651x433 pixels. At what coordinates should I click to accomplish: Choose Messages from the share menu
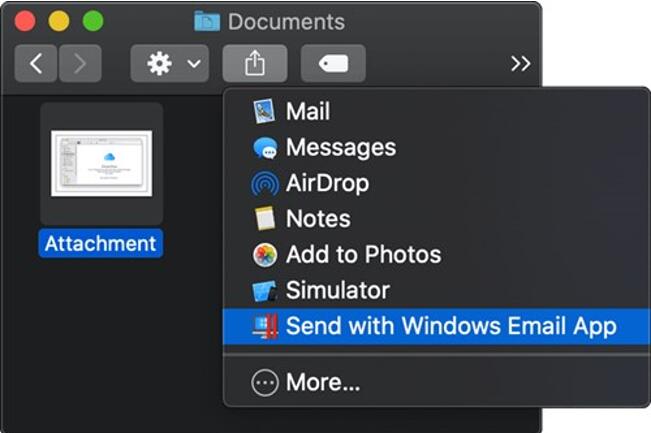pos(436,147)
